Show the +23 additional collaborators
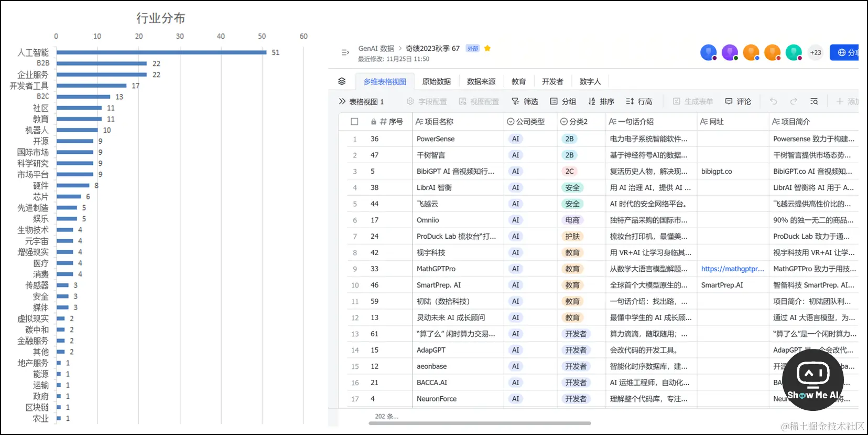The height and width of the screenshot is (435, 868). [x=816, y=52]
